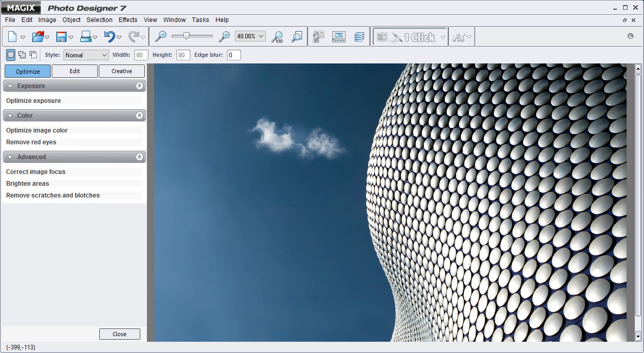Click Optimize image color
This screenshot has height=353, width=644.
[x=37, y=130]
